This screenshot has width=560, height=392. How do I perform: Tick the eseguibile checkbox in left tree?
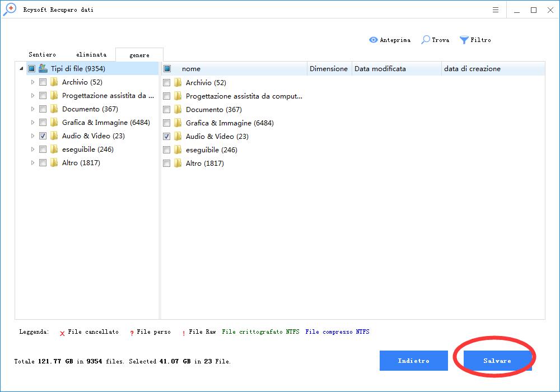(x=43, y=149)
